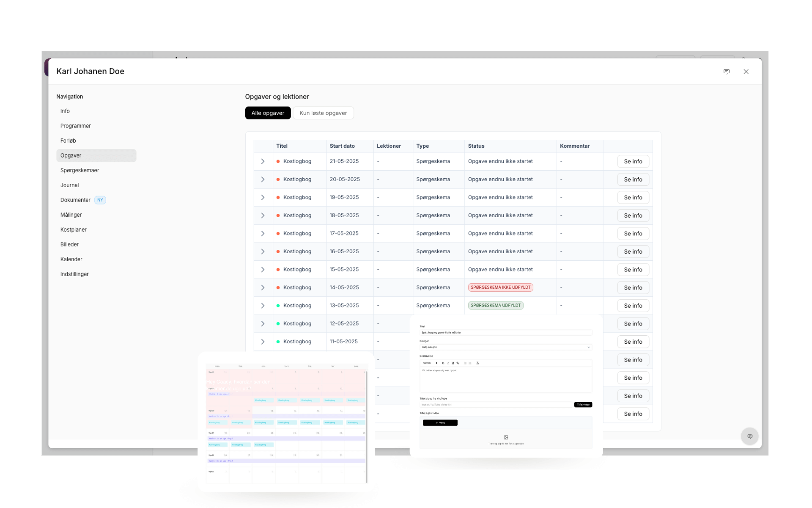This screenshot has width=812, height=508.
Task: Toggle bold in the Beskrivelse editor
Action: tap(443, 363)
